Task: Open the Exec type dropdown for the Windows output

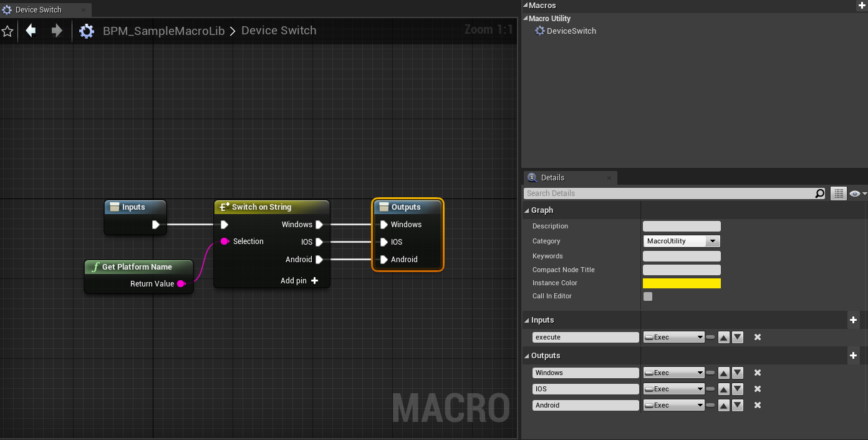Action: pyautogui.click(x=673, y=373)
